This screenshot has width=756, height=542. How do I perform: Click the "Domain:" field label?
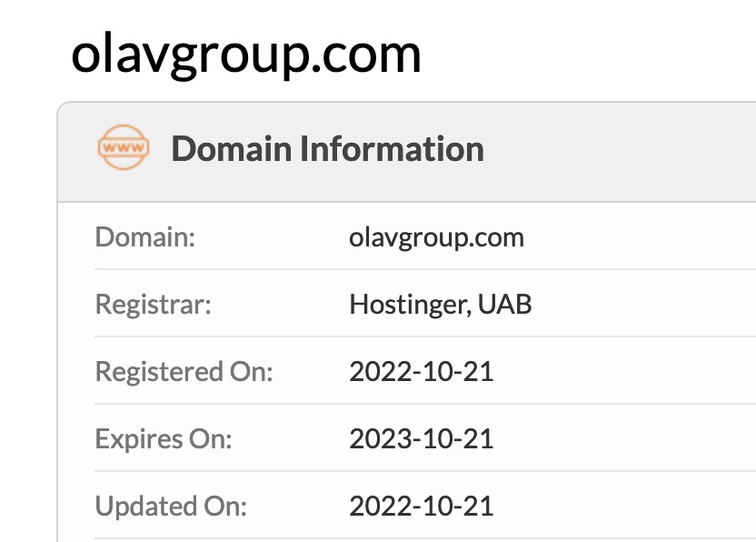(145, 237)
